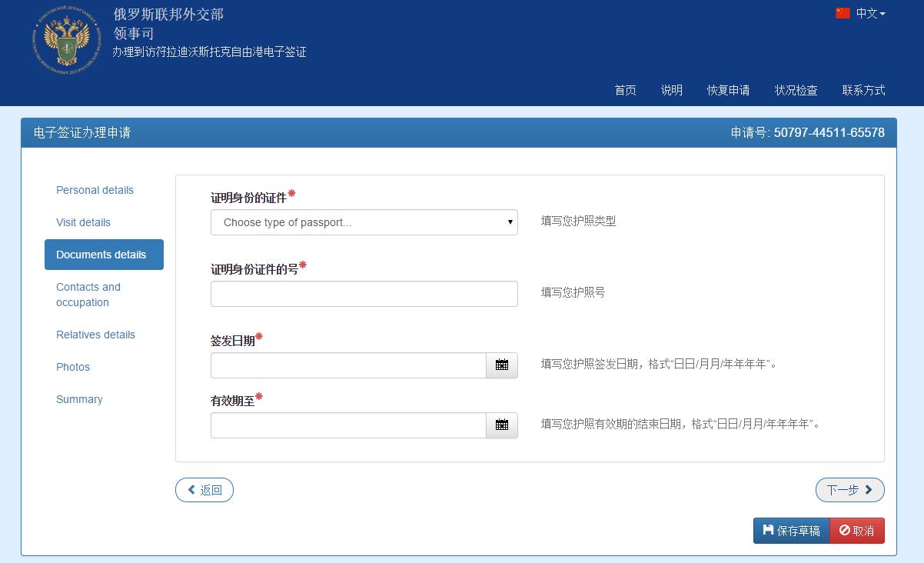924x563 pixels.
Task: Click the Russian consular department emblem logo
Action: tap(65, 40)
